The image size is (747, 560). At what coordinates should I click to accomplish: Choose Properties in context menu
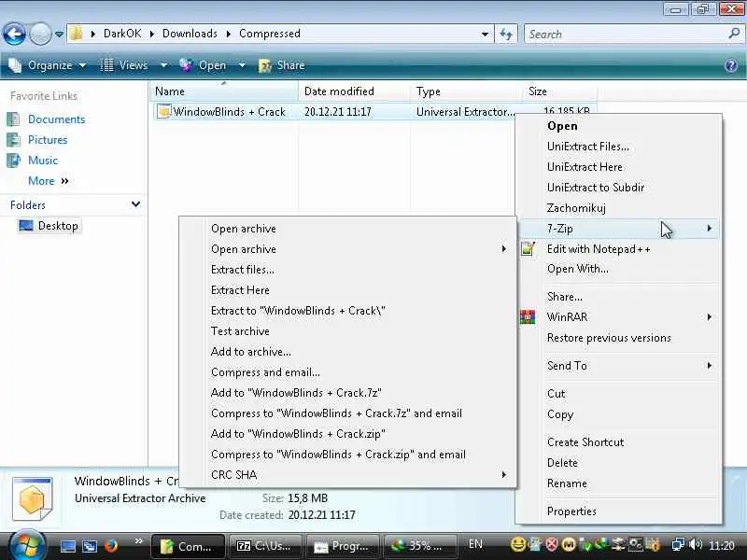click(618, 511)
